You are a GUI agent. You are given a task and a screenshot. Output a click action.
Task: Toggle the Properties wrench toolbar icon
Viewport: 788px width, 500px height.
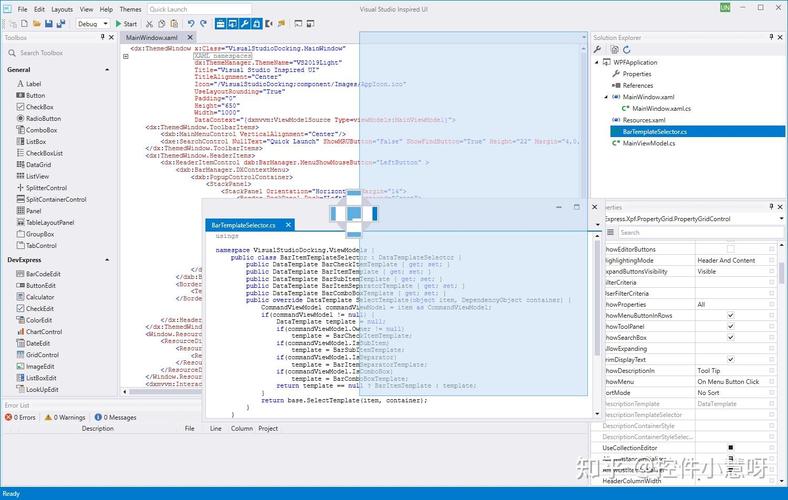pyautogui.click(x=244, y=23)
